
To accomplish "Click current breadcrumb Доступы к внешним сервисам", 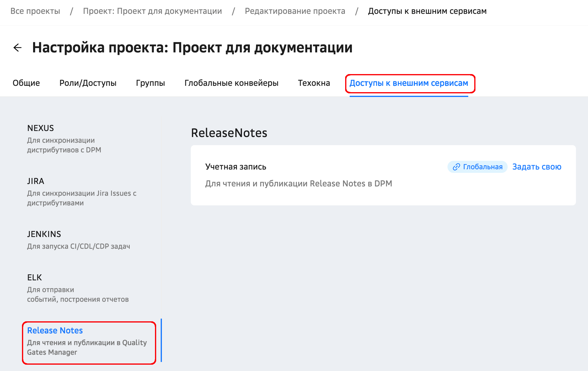I will coord(427,11).
